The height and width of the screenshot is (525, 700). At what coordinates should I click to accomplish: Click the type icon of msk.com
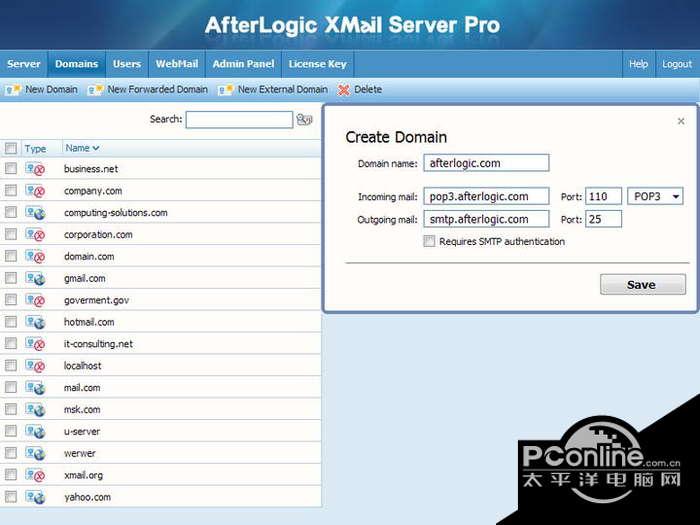coord(35,409)
